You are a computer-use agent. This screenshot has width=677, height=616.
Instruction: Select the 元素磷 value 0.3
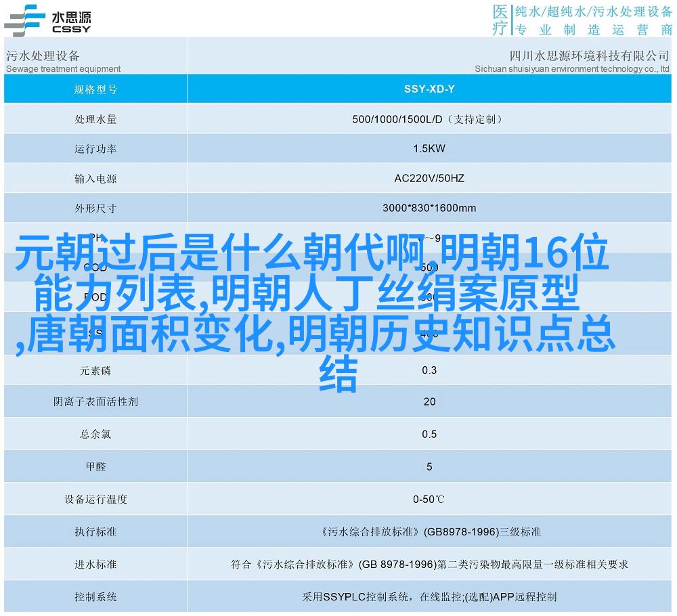pos(429,370)
